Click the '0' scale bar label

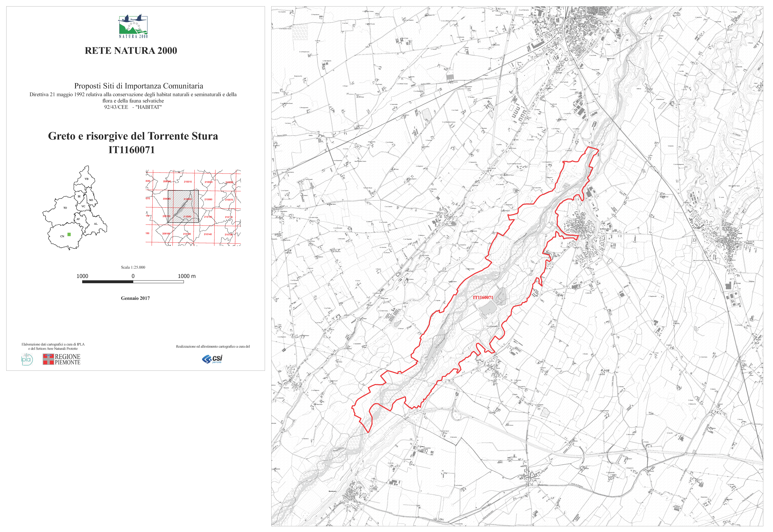coord(133,276)
